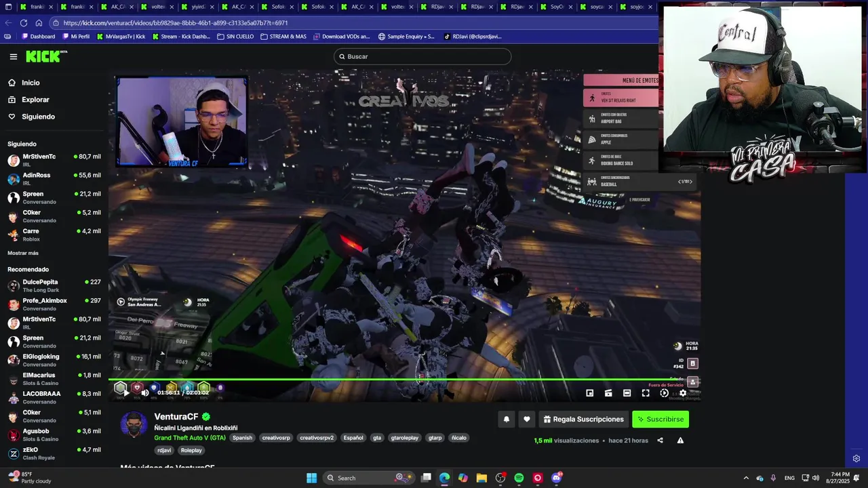This screenshot has height=488, width=868.
Task: Click the browser address bar URL
Action: (x=176, y=22)
